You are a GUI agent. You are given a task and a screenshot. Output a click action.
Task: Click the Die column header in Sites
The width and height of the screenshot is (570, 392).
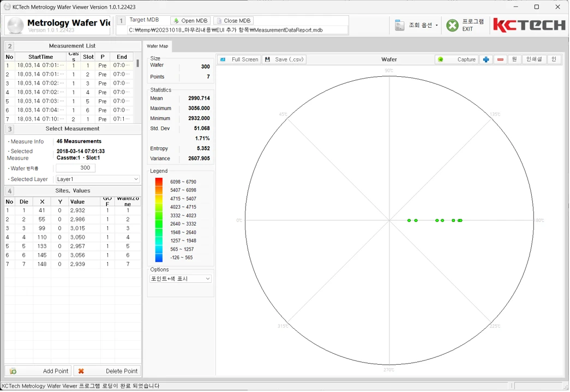pyautogui.click(x=24, y=202)
